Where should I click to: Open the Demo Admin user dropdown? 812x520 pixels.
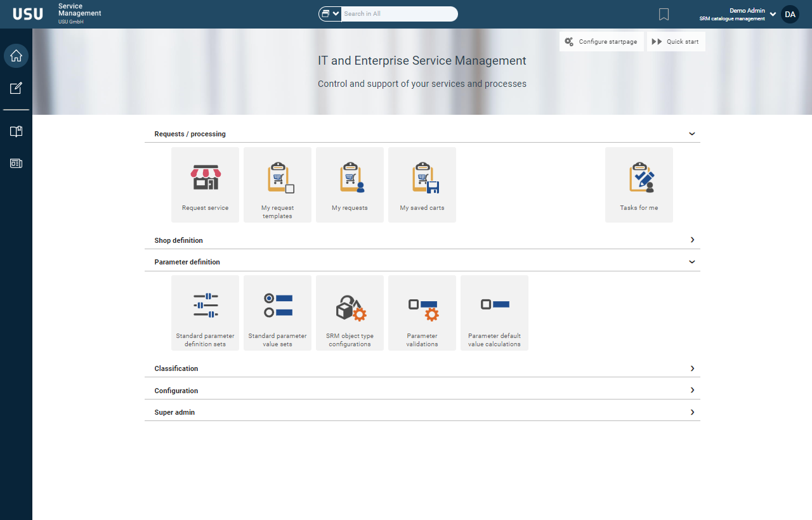(773, 14)
